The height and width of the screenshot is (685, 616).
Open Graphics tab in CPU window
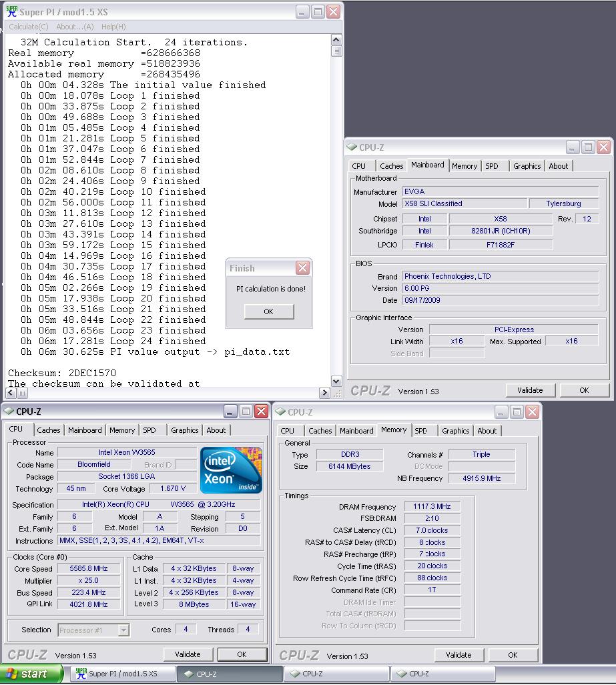(x=184, y=430)
